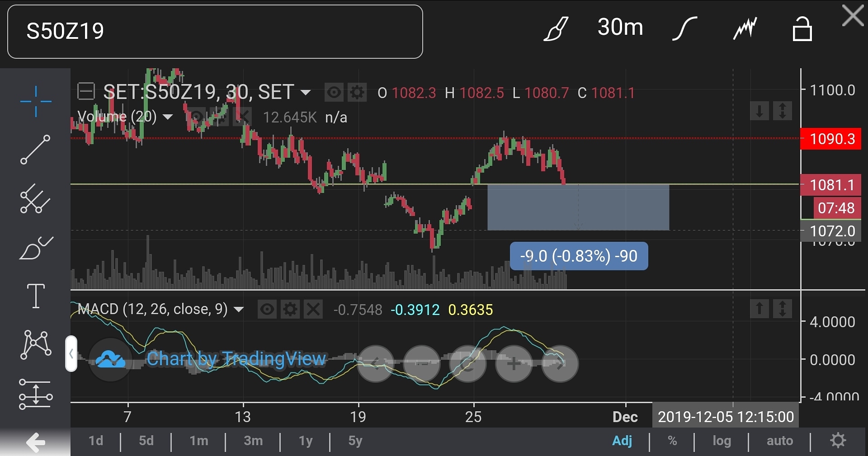
Task: Open the prediction and measurement tools
Action: (36, 394)
